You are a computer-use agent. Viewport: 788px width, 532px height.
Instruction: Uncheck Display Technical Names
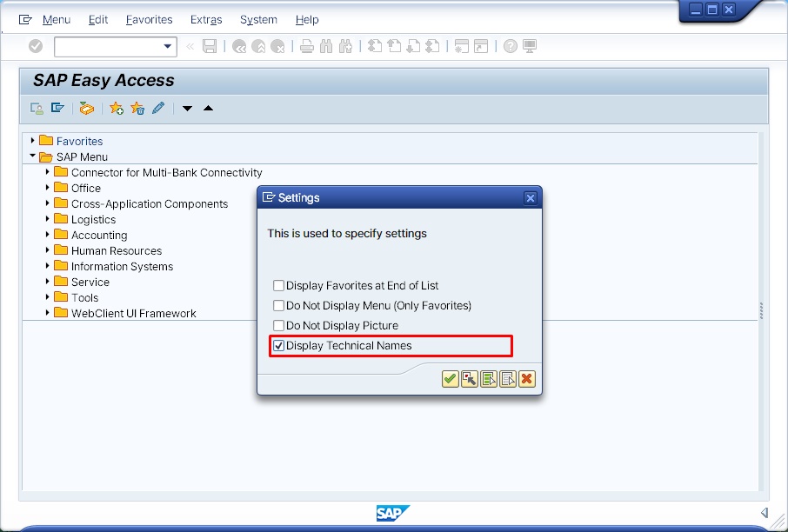coord(278,346)
